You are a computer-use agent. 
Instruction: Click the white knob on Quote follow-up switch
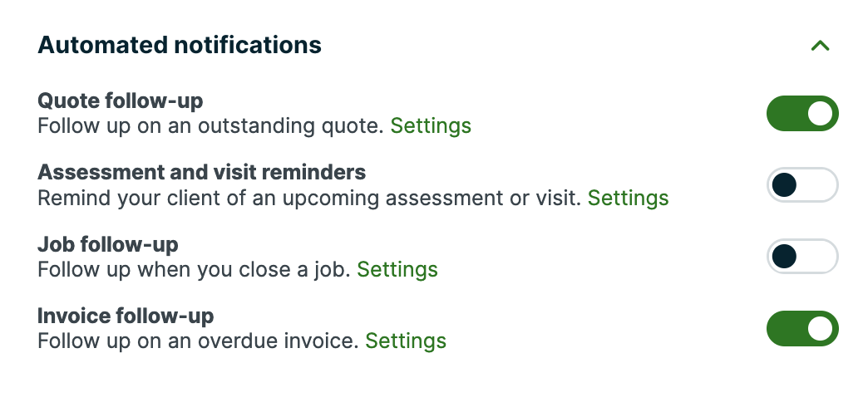click(x=820, y=114)
